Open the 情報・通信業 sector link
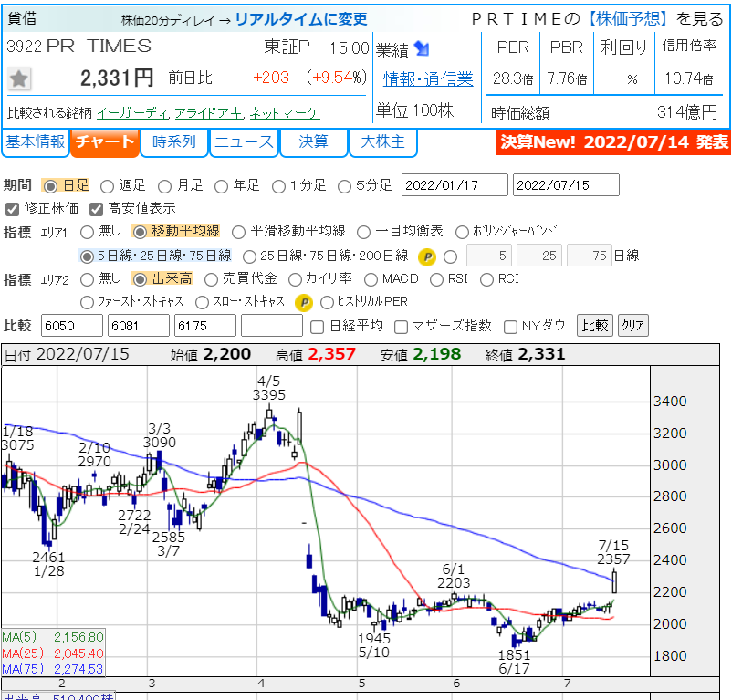Image resolution: width=742 pixels, height=700 pixels. (x=428, y=79)
